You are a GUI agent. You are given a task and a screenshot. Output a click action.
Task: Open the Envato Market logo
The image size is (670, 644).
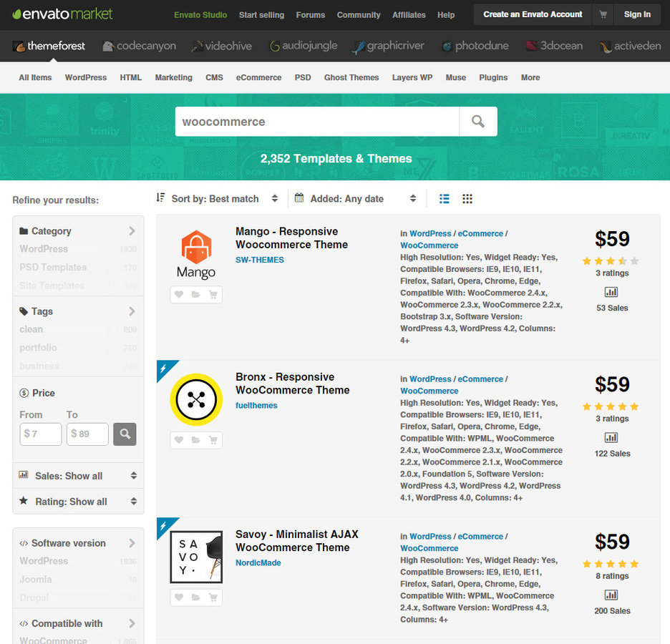point(62,14)
